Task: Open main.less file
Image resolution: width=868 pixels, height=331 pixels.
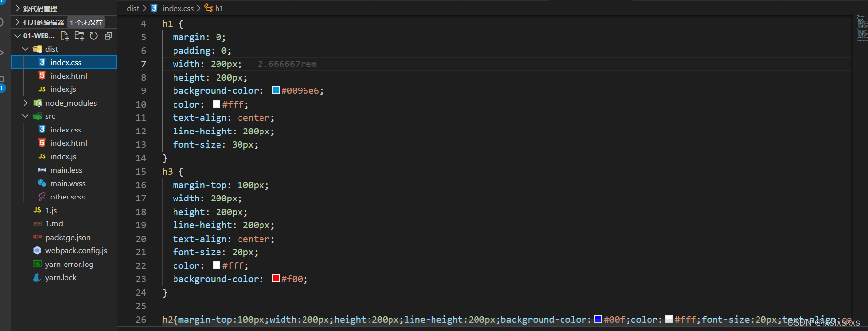Action: [x=64, y=170]
